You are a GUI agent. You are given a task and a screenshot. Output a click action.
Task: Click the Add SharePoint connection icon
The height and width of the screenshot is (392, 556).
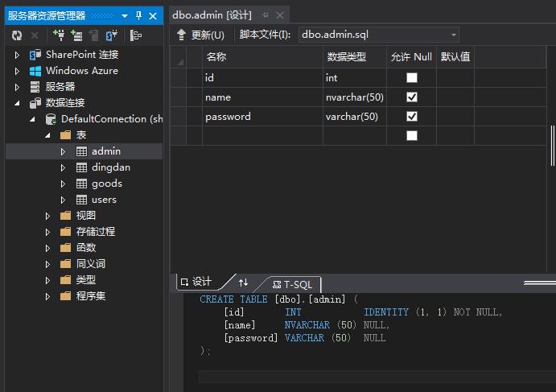tap(111, 35)
